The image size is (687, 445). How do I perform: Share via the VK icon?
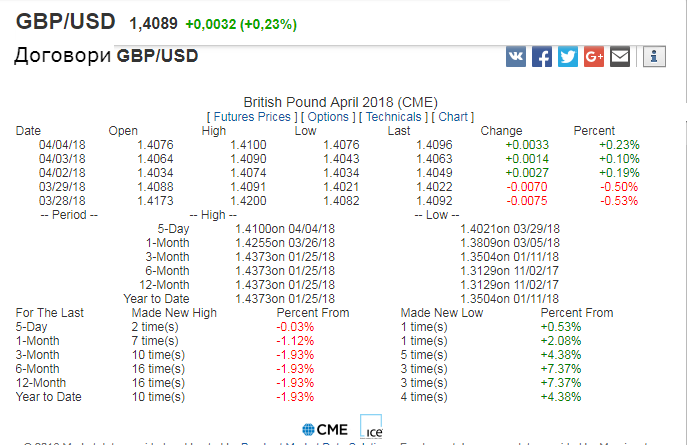pos(516,57)
